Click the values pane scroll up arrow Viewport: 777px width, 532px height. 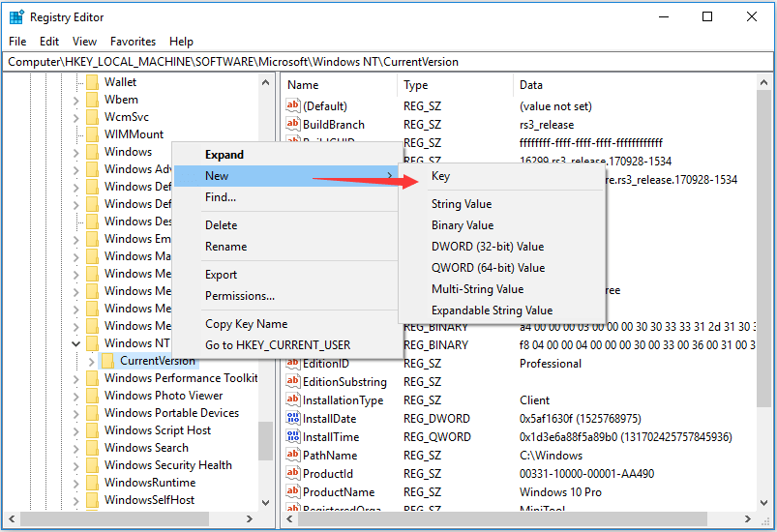coord(763,82)
